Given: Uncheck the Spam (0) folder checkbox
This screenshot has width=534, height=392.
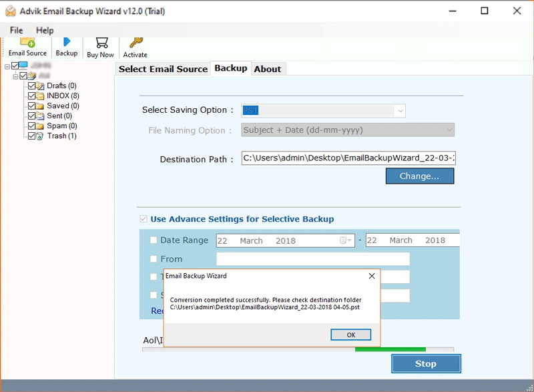Looking at the screenshot, I should click(31, 126).
